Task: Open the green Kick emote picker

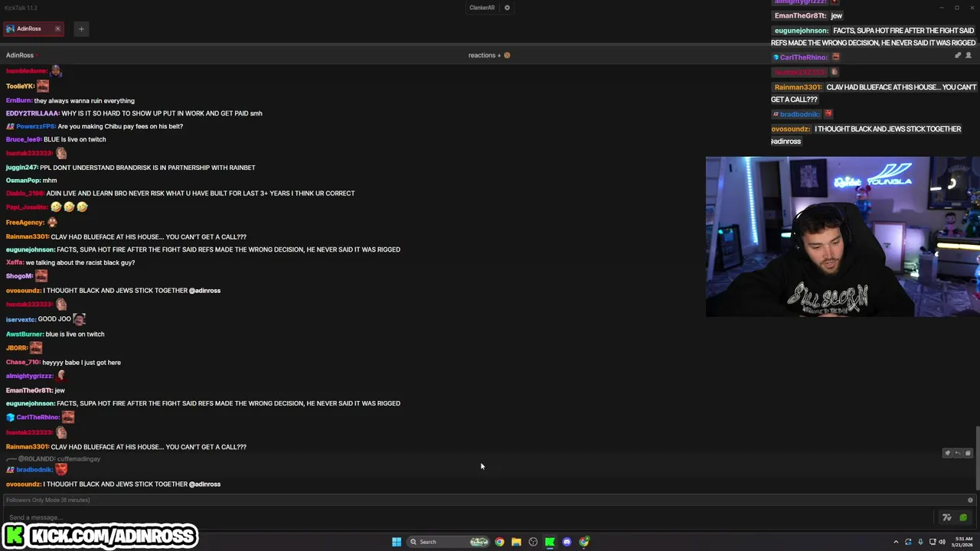Action: click(963, 518)
